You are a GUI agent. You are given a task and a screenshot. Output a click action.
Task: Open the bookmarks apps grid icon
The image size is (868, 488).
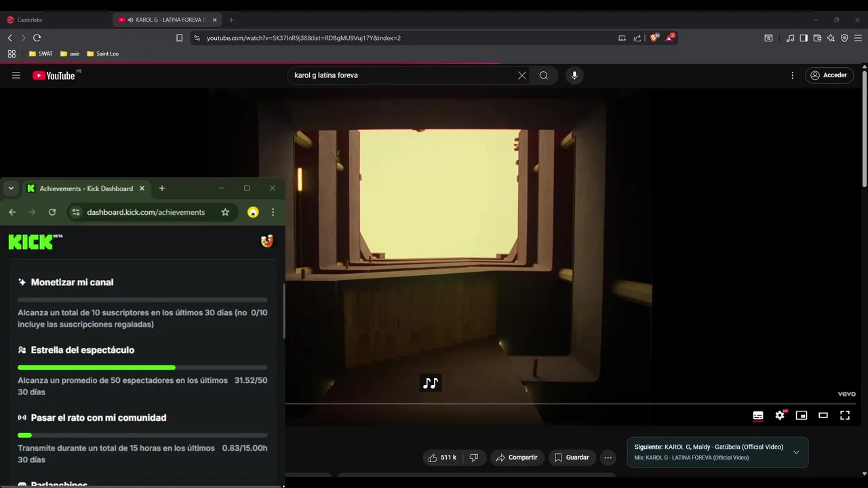coord(12,54)
